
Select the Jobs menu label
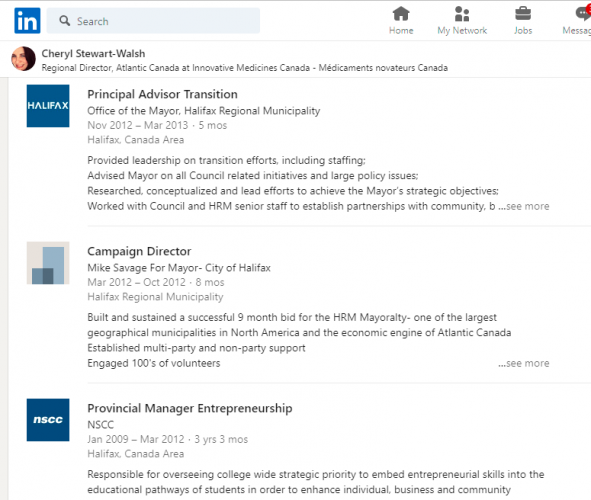tap(523, 31)
